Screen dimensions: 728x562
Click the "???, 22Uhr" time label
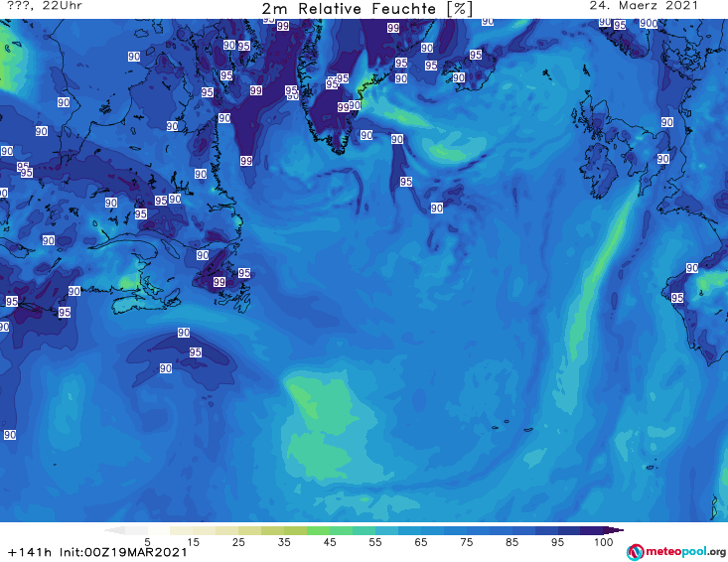[45, 6]
